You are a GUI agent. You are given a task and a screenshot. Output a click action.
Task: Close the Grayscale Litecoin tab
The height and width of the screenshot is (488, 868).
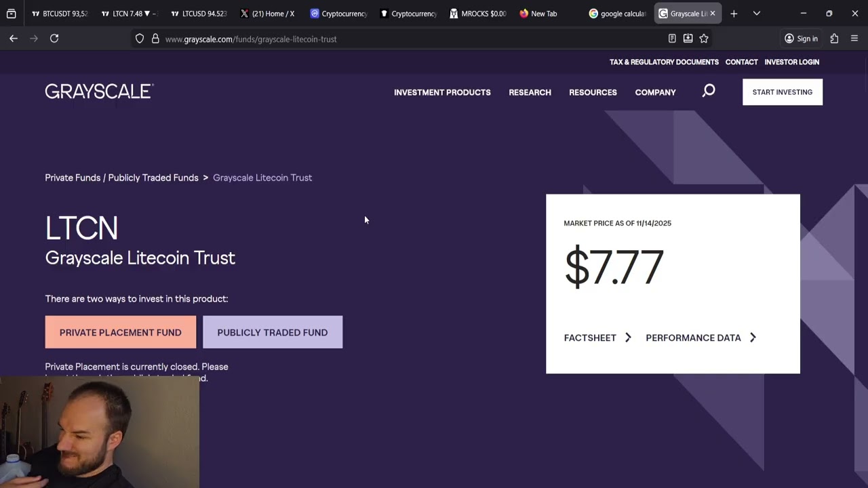(x=713, y=14)
